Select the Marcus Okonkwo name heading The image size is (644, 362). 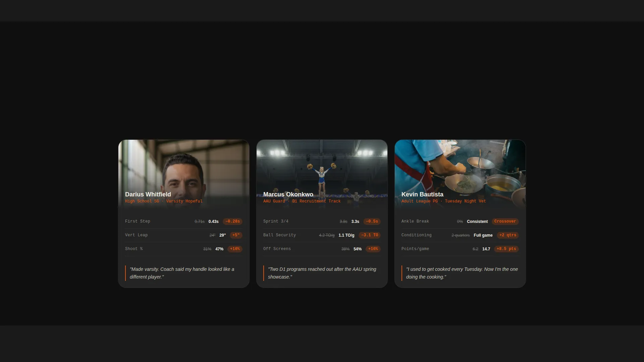tap(288, 194)
